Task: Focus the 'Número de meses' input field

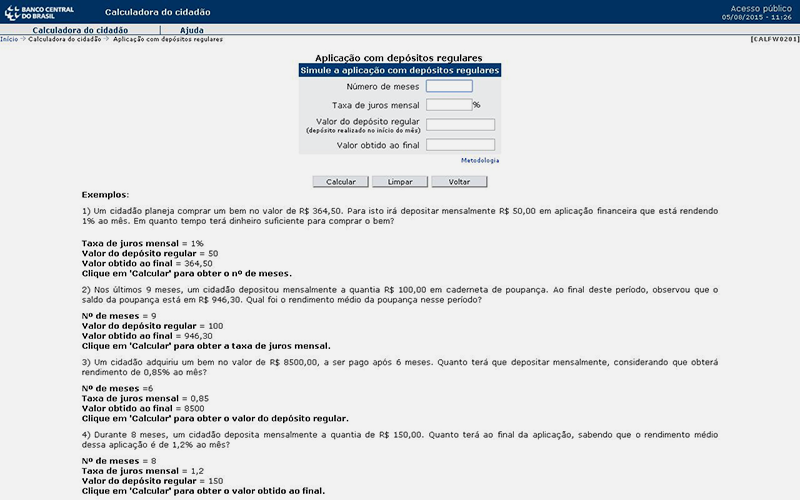Action: (449, 86)
